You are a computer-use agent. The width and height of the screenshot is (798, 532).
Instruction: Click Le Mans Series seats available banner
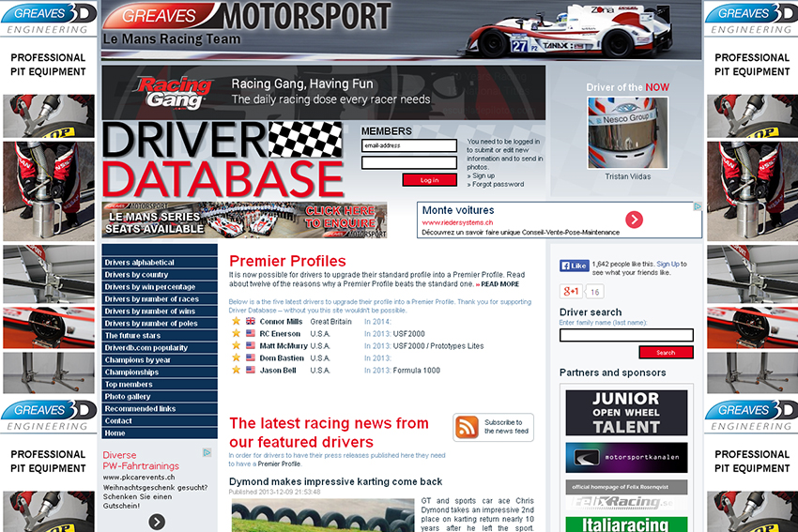pos(244,220)
